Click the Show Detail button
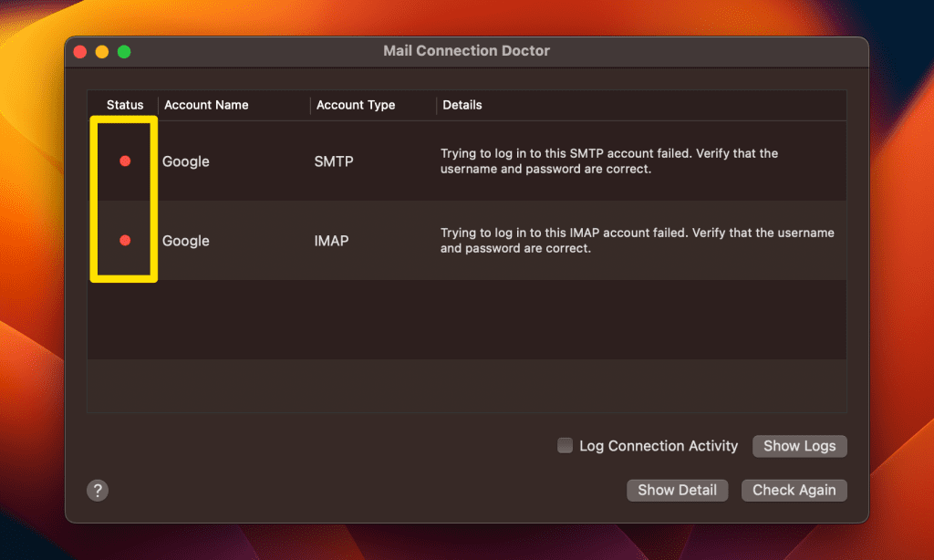934x560 pixels. point(677,490)
